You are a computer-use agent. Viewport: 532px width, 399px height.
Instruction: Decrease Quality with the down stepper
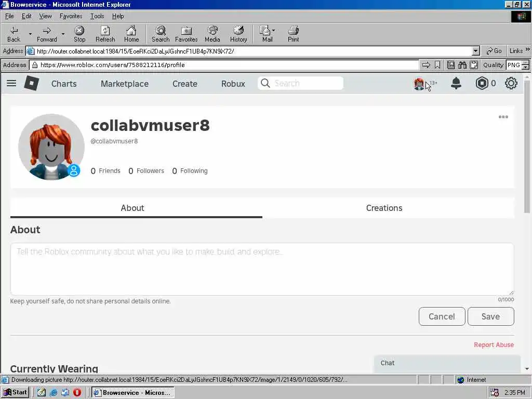(x=526, y=67)
